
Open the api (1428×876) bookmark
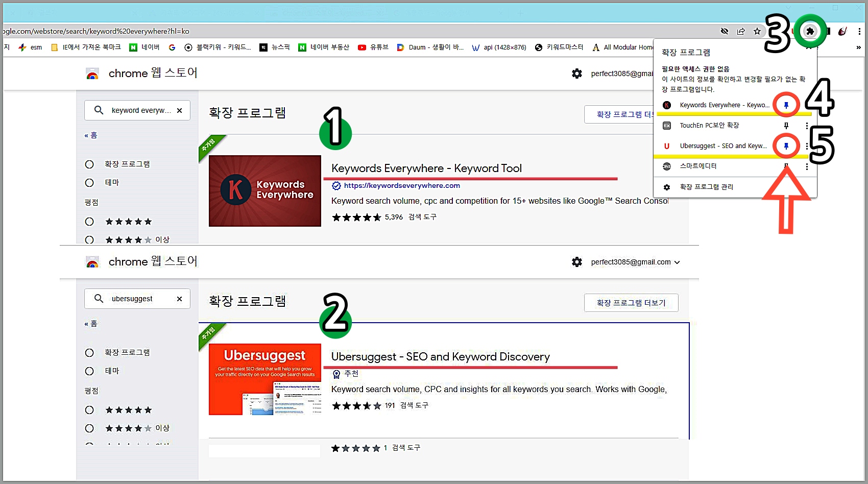499,47
